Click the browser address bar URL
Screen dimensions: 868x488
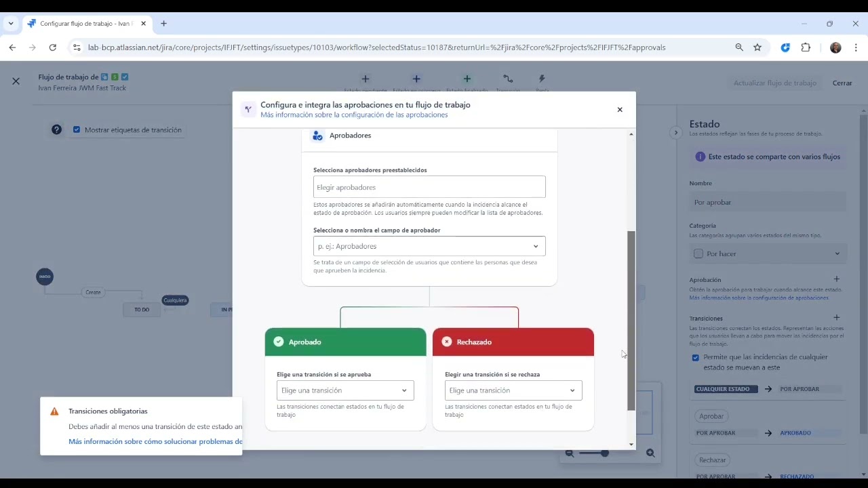pyautogui.click(x=376, y=47)
